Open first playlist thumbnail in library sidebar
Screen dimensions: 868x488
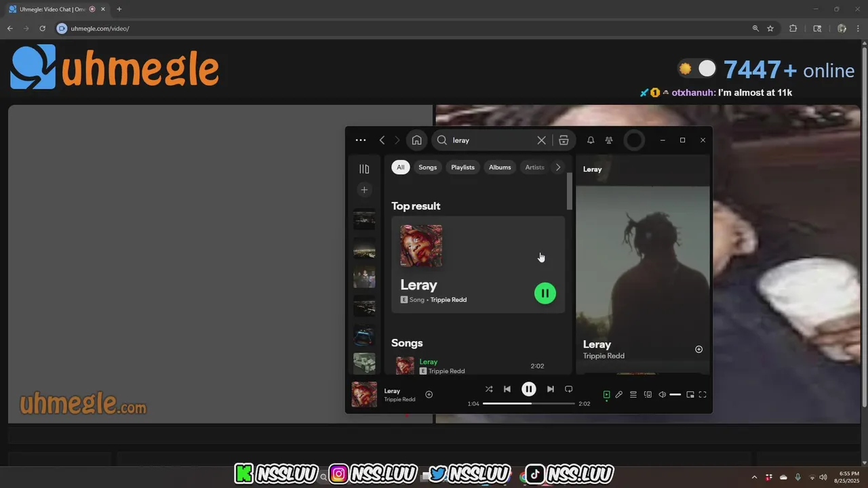pyautogui.click(x=364, y=219)
